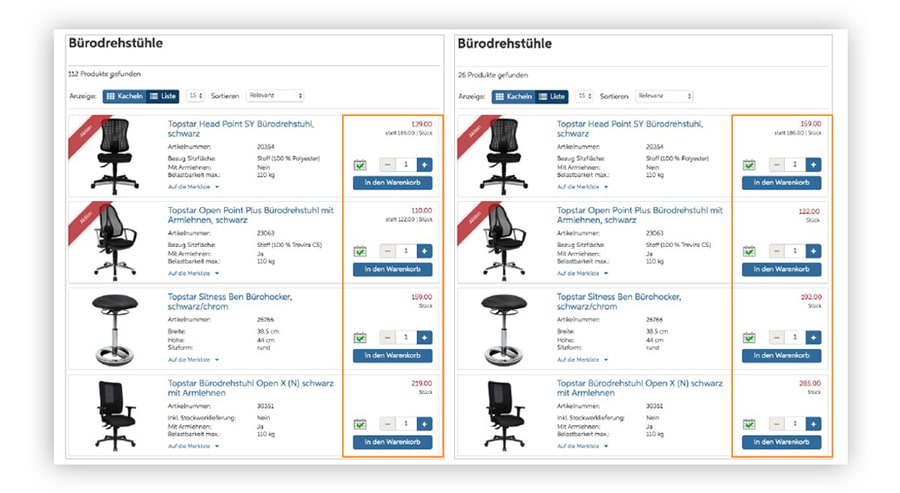Increase quantity of the 219.00 Open X chair
The width and height of the screenshot is (900, 493).
(x=424, y=424)
